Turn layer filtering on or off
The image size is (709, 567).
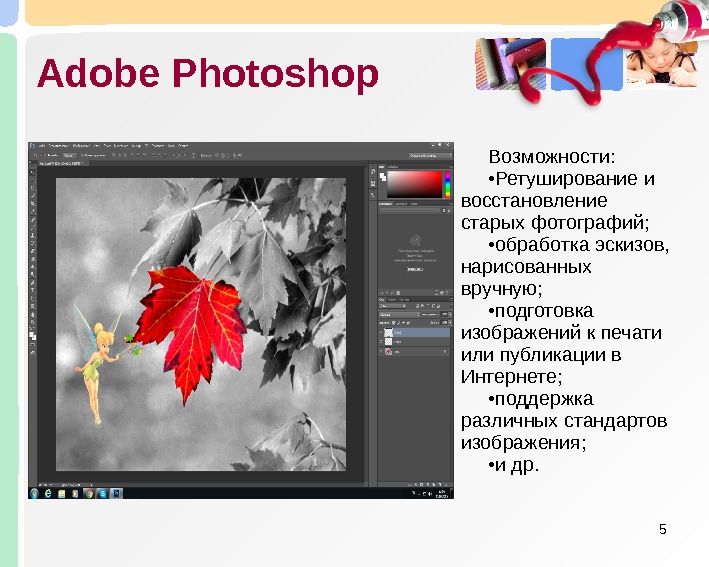pyautogui.click(x=451, y=306)
